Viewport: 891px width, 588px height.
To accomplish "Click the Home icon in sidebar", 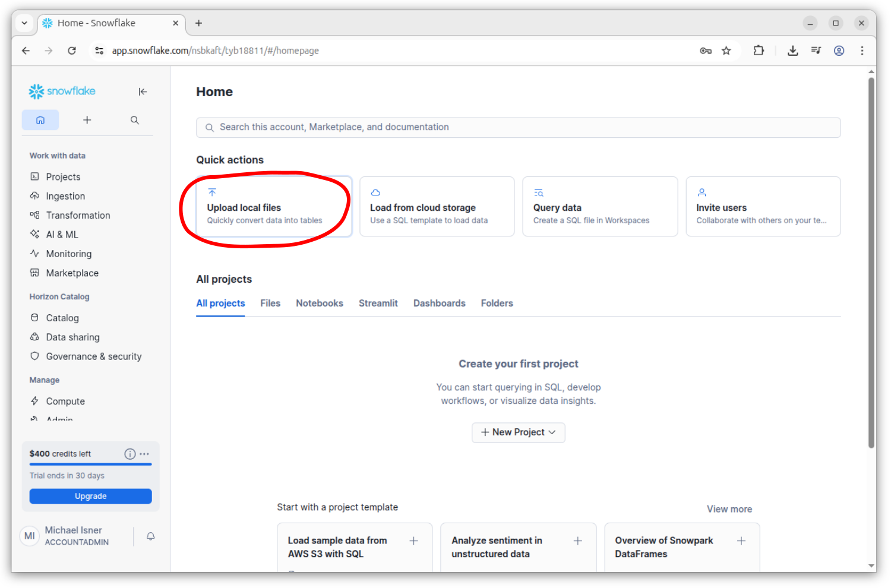I will tap(40, 120).
